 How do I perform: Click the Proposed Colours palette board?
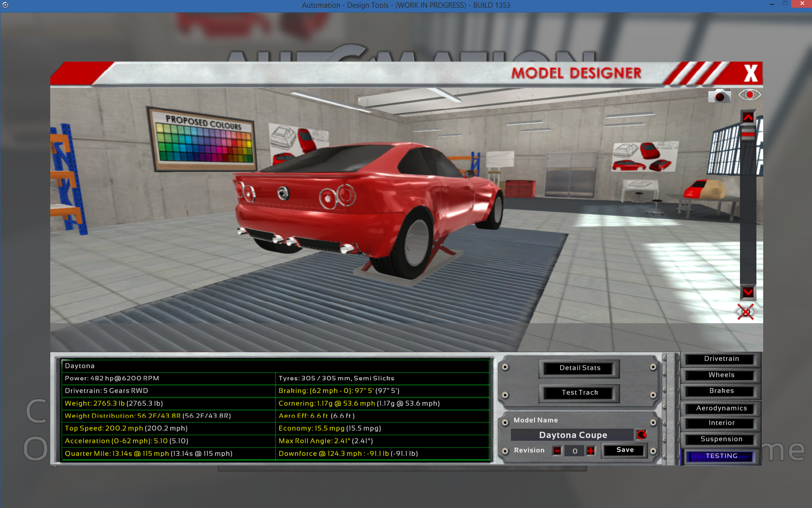pos(203,141)
